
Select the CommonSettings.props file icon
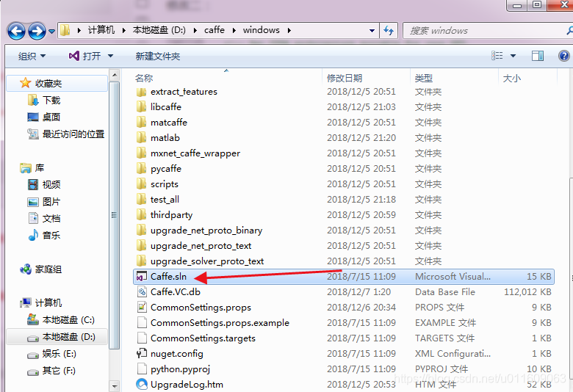click(x=142, y=308)
